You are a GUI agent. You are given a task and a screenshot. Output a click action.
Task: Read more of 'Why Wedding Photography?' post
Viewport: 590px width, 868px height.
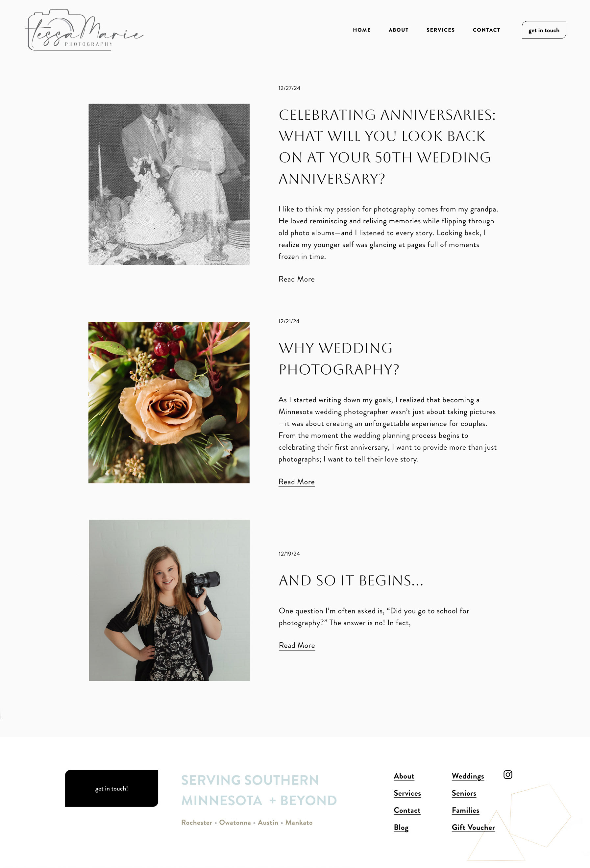tap(297, 482)
